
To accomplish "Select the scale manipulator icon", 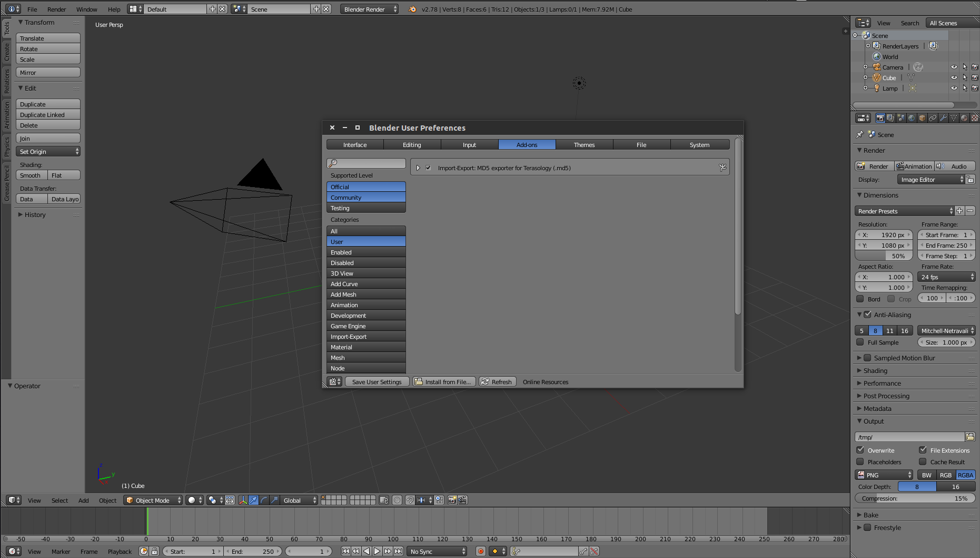I will tap(274, 500).
